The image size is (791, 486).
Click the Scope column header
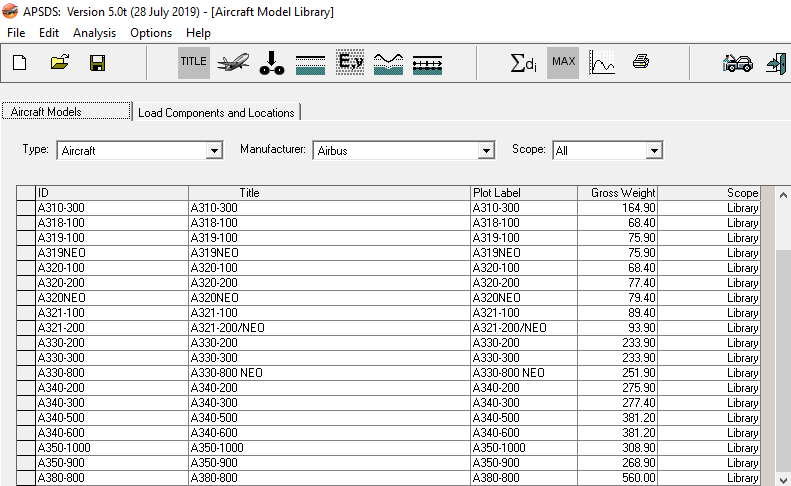(709, 193)
